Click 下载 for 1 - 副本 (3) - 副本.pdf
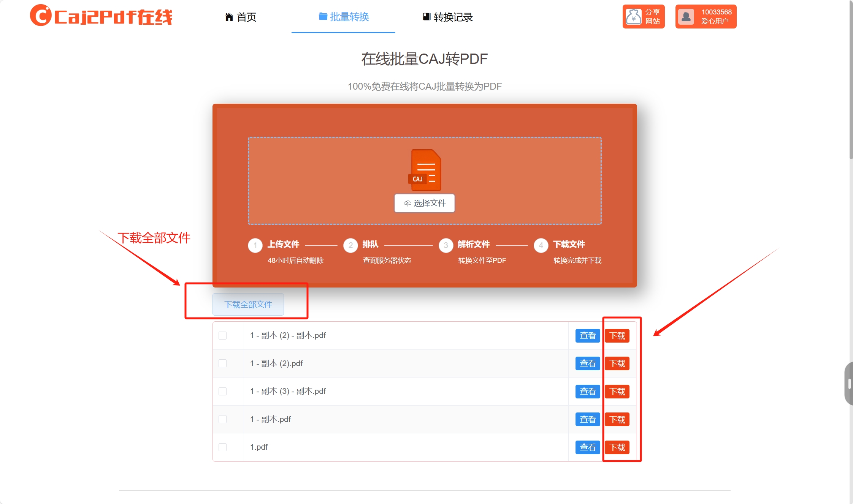Screen dimensions: 853x504 click(617, 392)
